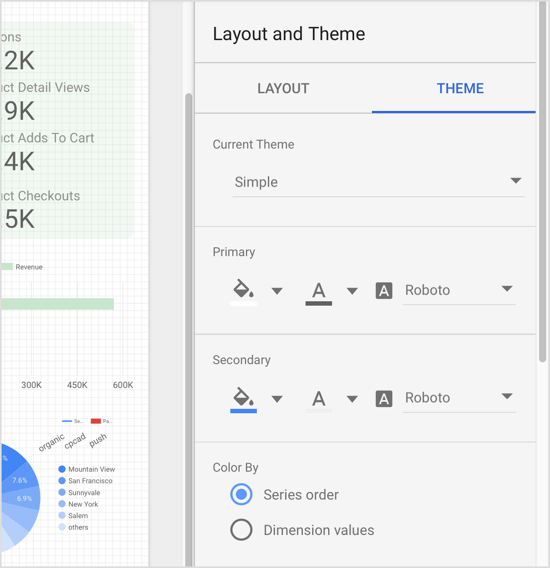Click the Product Checkouts scorecard label
The image size is (550, 568).
pyautogui.click(x=40, y=196)
